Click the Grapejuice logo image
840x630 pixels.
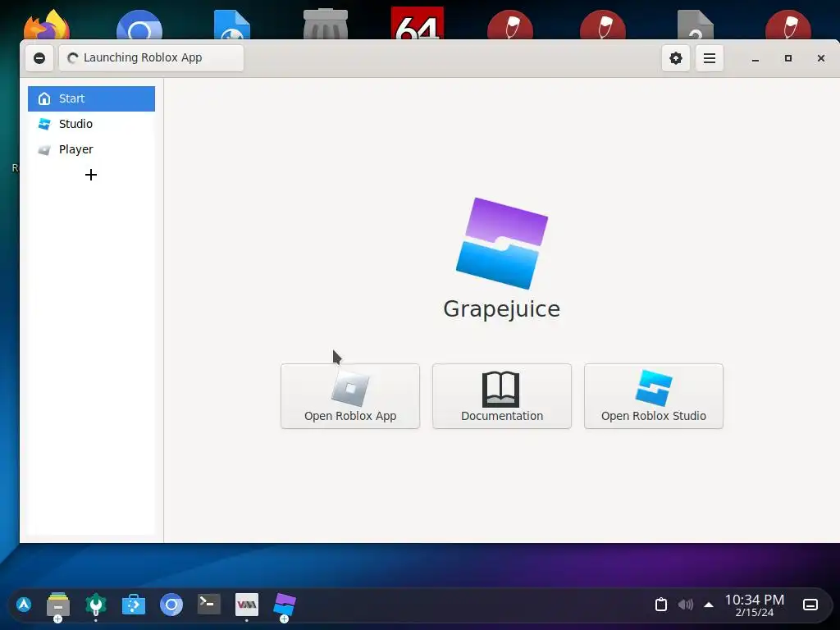click(x=502, y=243)
